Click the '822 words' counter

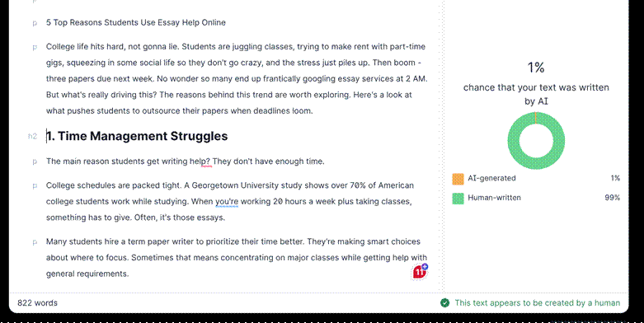pyautogui.click(x=37, y=303)
